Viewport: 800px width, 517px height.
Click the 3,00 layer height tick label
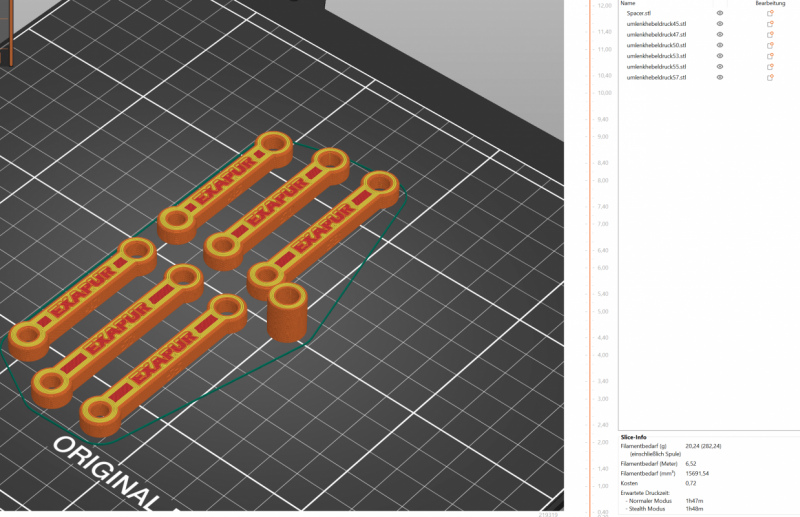[603, 399]
